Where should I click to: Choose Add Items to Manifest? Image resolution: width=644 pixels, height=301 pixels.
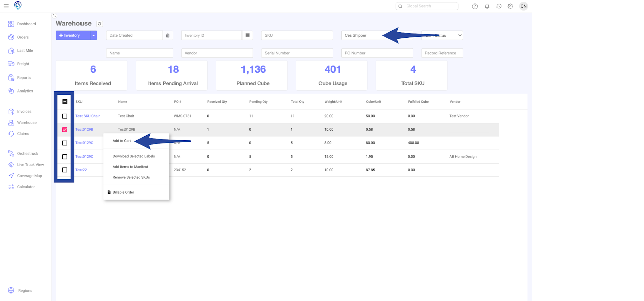pyautogui.click(x=130, y=167)
